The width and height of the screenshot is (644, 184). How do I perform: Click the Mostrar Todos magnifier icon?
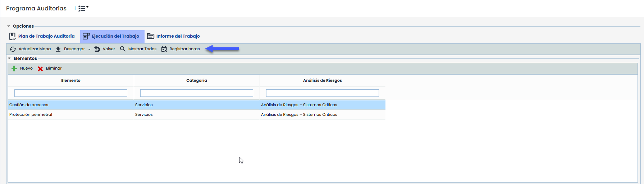coord(123,49)
